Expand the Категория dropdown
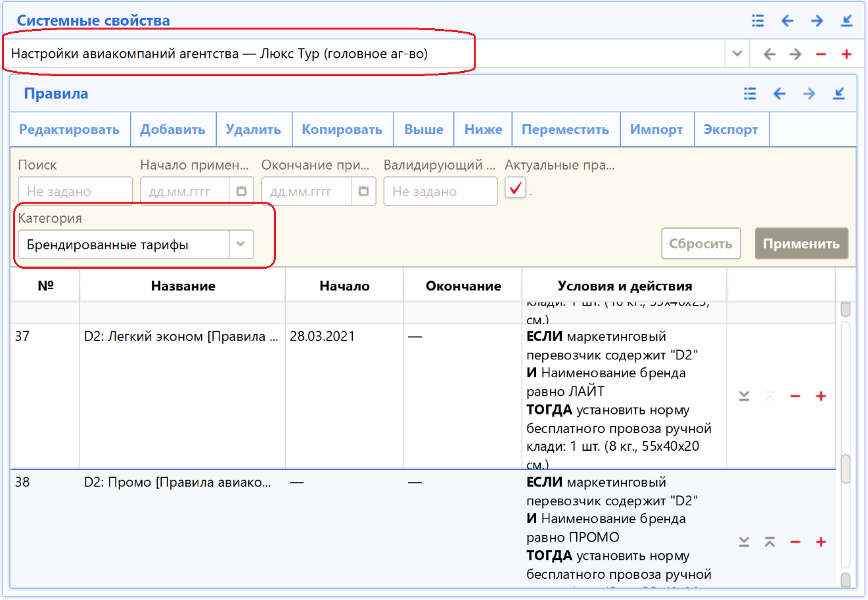The height and width of the screenshot is (600, 868). click(240, 244)
